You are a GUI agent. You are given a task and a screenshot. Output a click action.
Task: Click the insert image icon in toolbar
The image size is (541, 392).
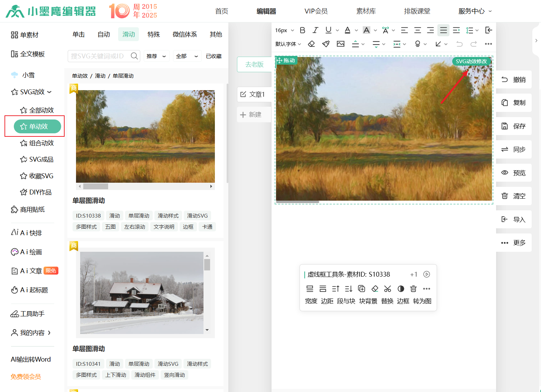point(341,44)
